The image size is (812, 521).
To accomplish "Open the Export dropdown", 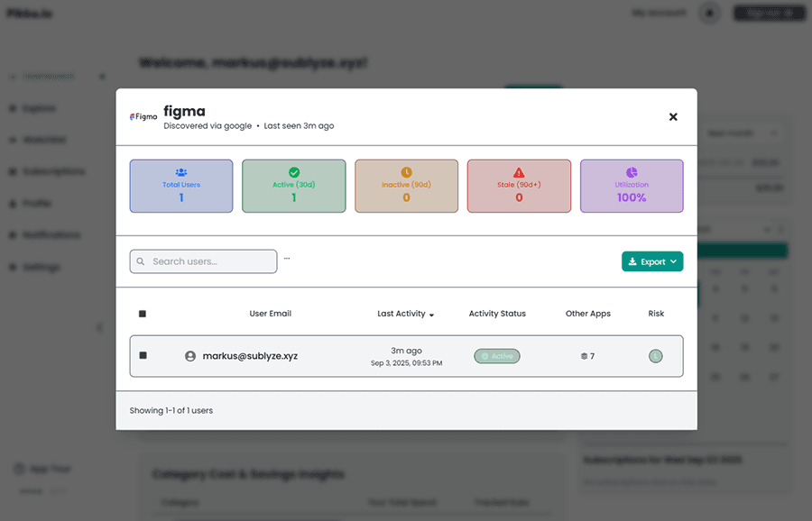I will click(651, 260).
